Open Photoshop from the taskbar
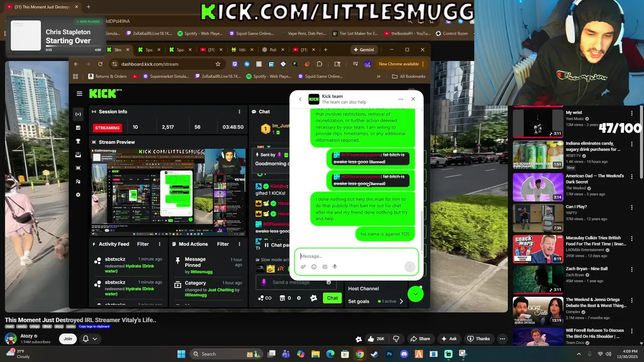Viewport: 644px width, 362px height. coord(389,354)
